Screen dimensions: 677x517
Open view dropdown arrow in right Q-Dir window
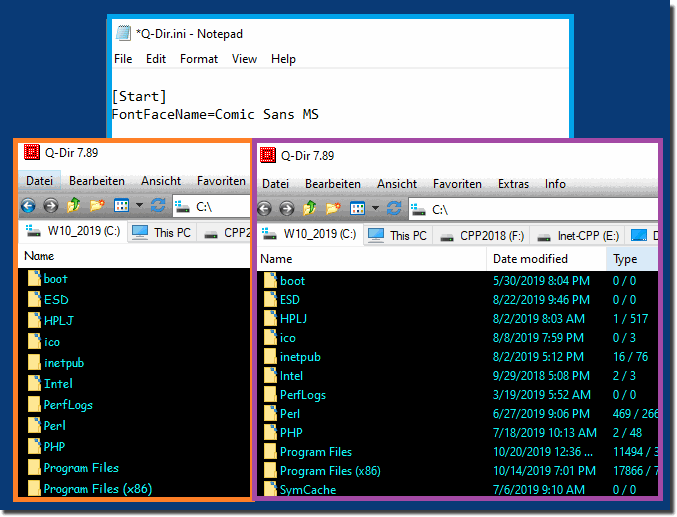(375, 209)
